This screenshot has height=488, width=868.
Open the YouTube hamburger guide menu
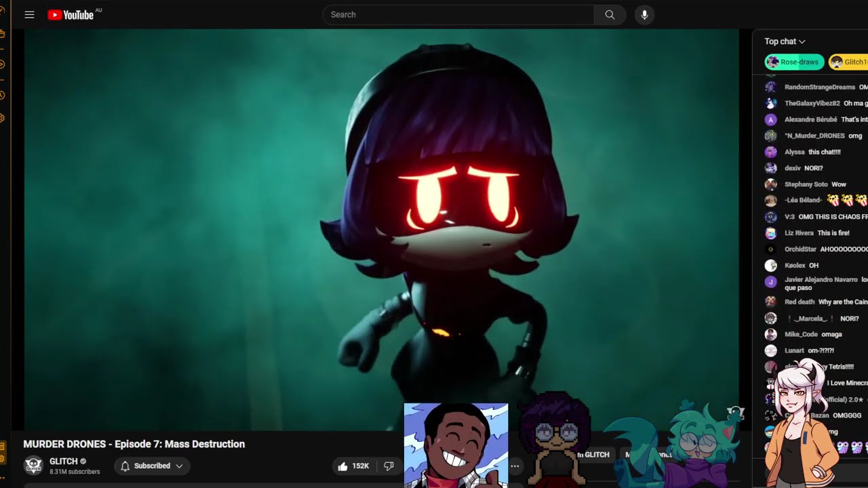coord(29,15)
